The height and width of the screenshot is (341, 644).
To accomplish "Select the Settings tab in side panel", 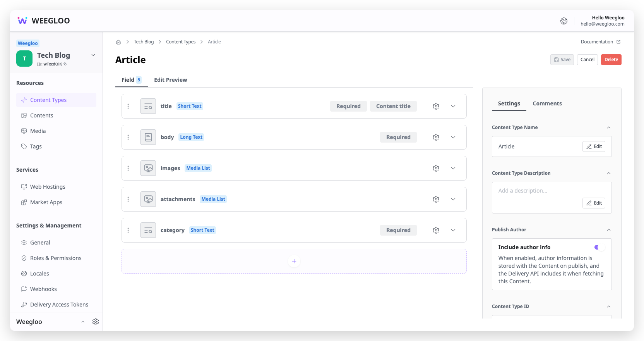I will 509,103.
